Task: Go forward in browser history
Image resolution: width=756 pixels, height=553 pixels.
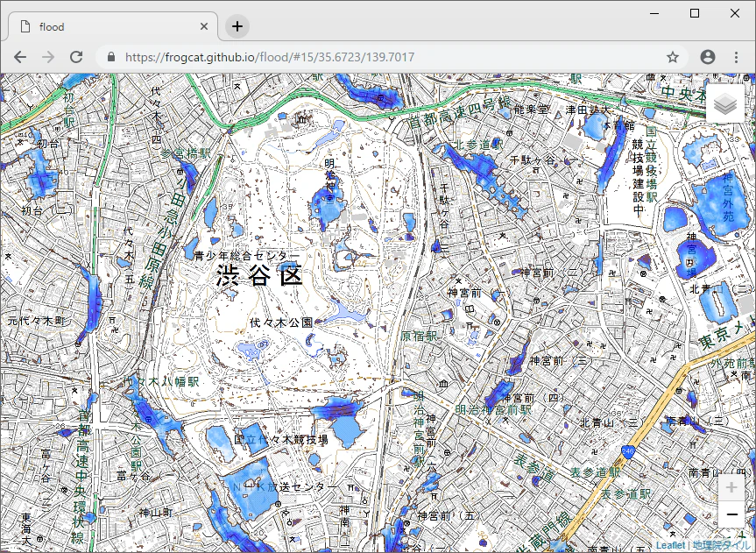Action: (x=48, y=57)
